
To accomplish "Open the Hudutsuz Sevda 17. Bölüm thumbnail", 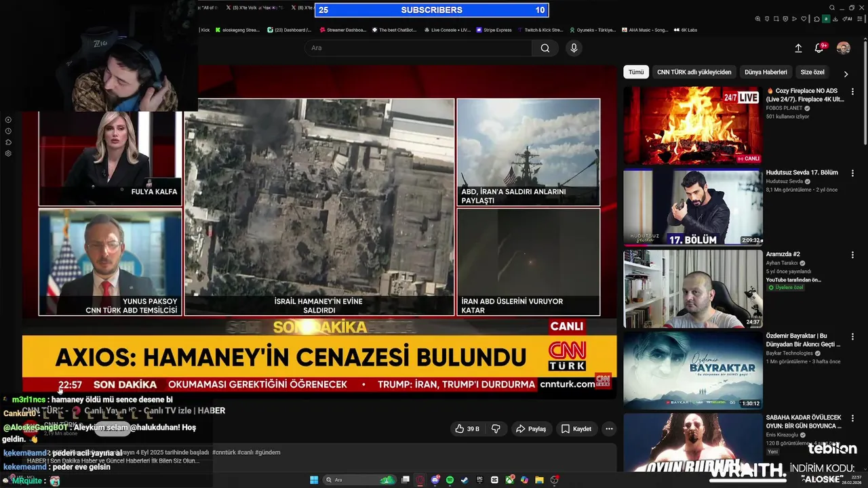I will click(693, 207).
